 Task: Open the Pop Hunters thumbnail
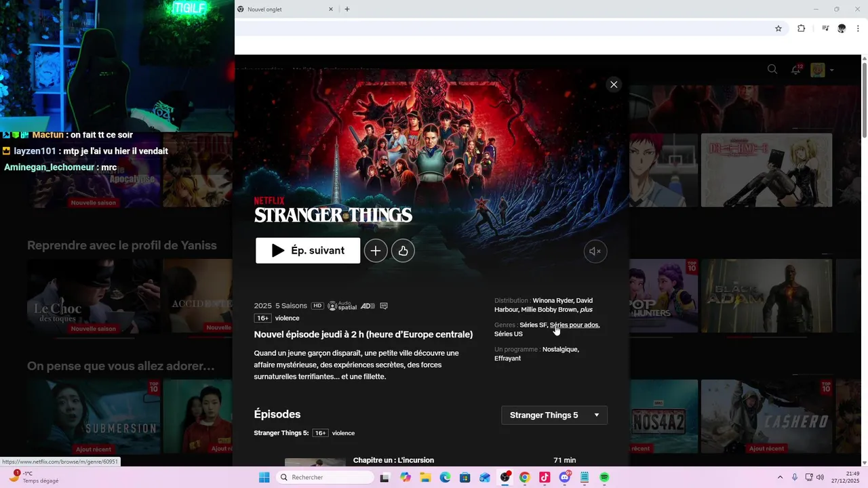(x=663, y=296)
